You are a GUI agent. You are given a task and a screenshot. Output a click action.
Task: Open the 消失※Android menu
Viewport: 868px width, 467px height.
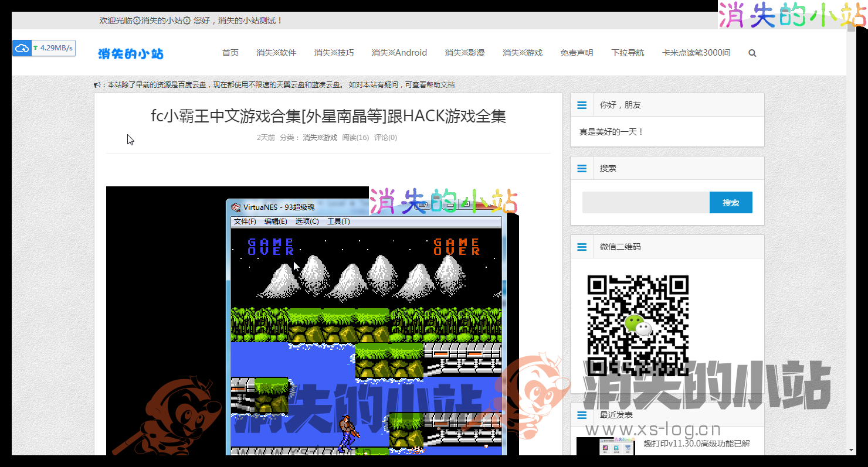(399, 53)
